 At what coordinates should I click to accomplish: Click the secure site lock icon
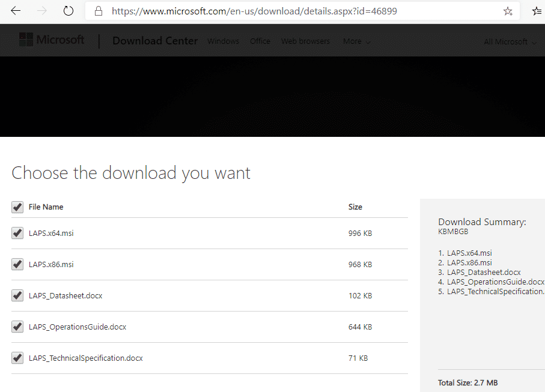pyautogui.click(x=97, y=11)
